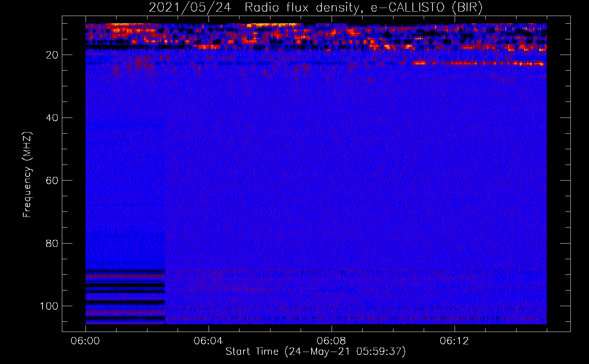Click the '100' frequency tick label

[x=49, y=306]
